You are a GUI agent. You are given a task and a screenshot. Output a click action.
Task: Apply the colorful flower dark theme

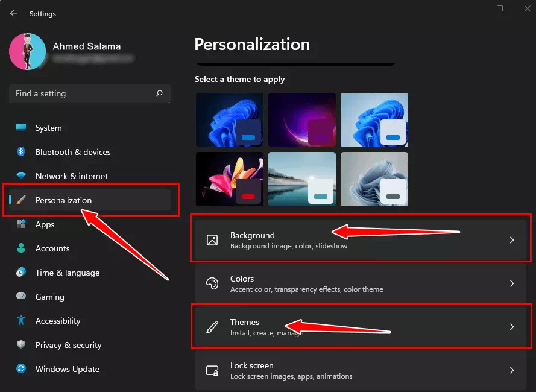point(230,179)
